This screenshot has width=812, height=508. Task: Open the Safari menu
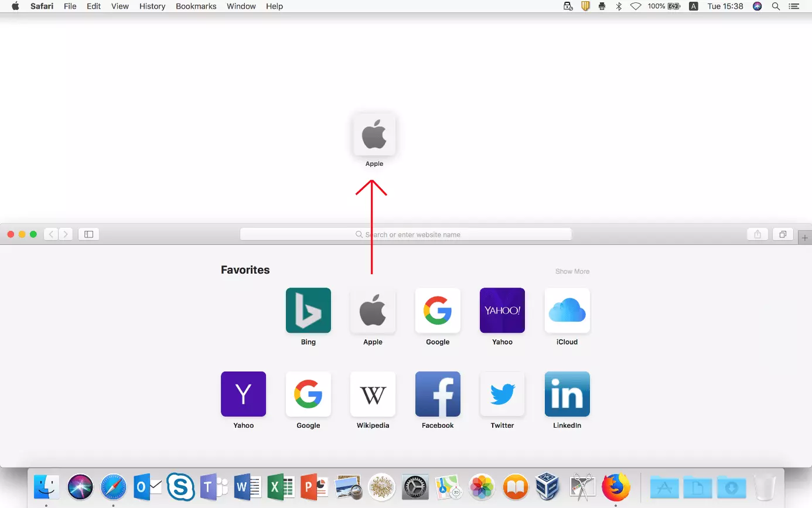click(42, 6)
